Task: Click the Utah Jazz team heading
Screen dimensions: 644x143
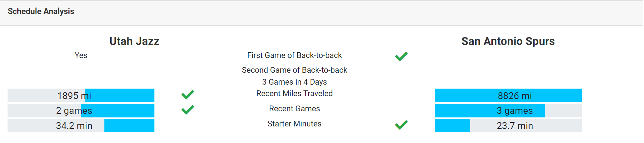Action: [x=134, y=41]
